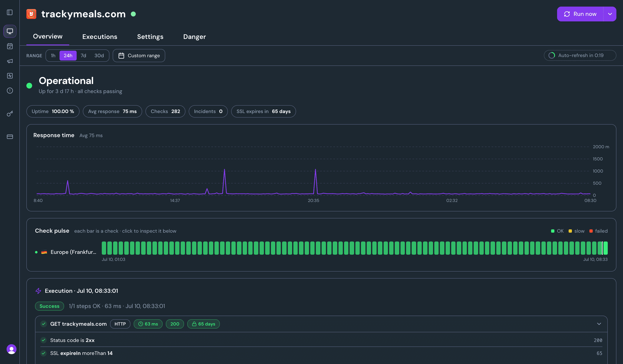Viewport: 623px width, 364px height.
Task: Click the check icon for SSL expireIn row
Action: pyautogui.click(x=43, y=353)
